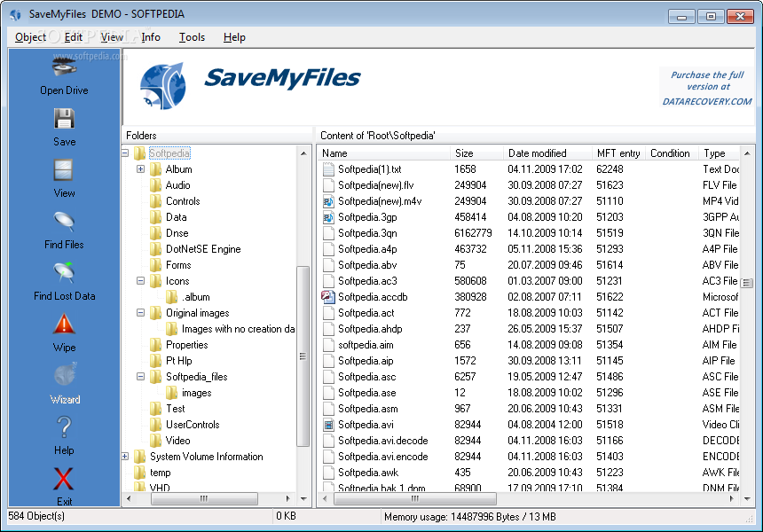
Task: Select the Forms folder
Action: click(178, 265)
